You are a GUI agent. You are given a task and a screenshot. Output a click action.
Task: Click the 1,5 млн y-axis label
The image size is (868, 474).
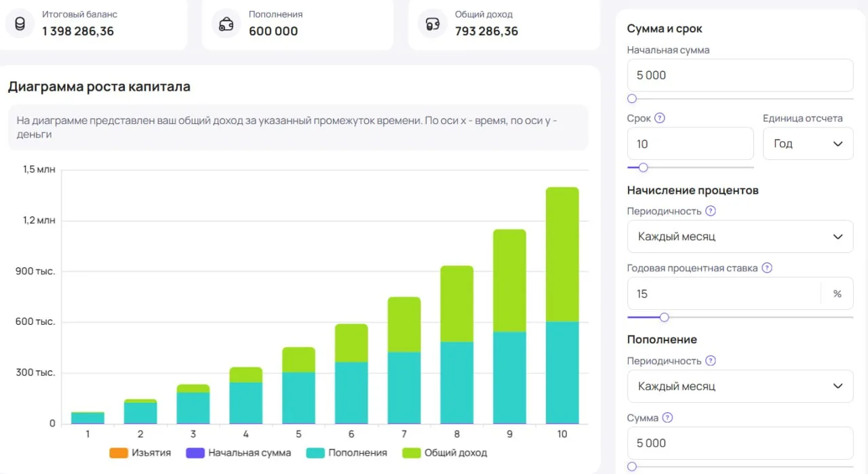(x=39, y=169)
